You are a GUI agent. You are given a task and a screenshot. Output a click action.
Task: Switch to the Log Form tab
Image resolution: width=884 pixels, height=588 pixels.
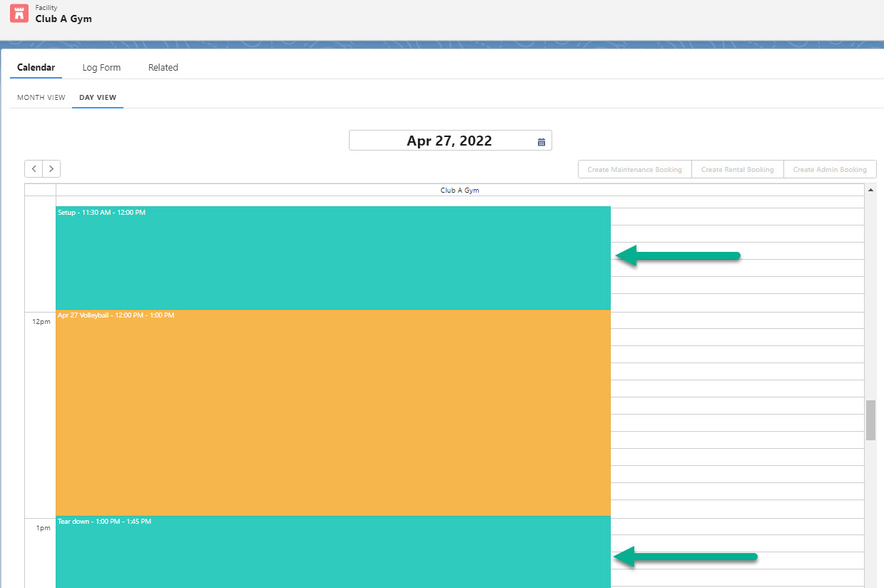(101, 67)
